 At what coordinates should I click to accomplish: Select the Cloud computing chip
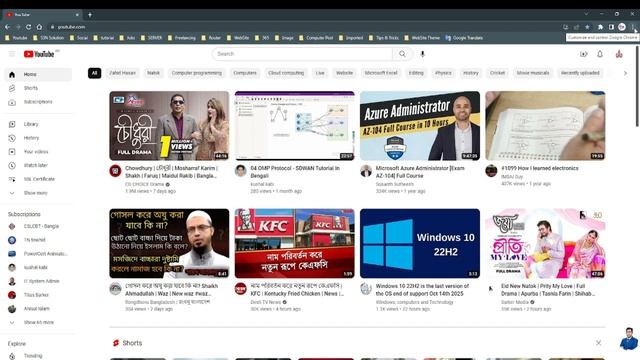click(286, 73)
